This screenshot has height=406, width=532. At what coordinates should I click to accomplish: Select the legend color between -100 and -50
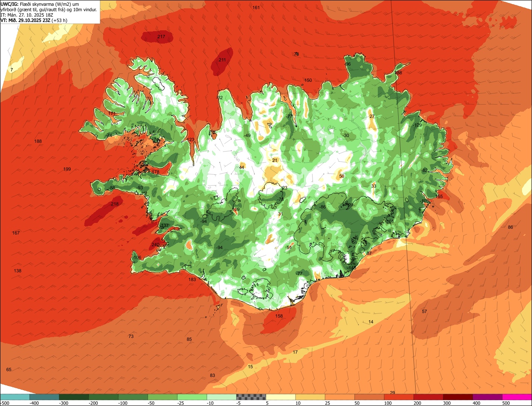click(x=133, y=397)
